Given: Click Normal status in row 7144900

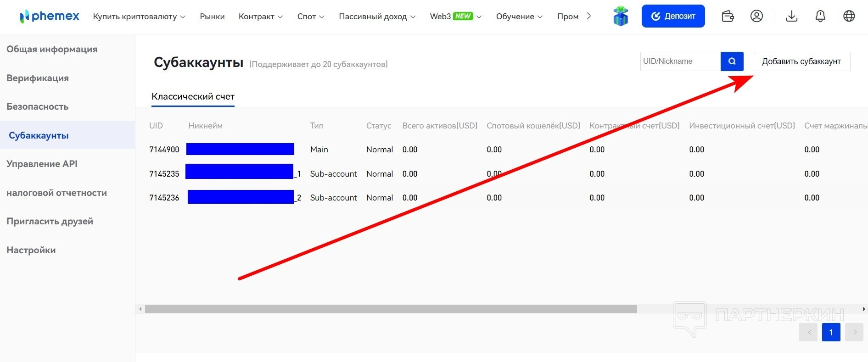Looking at the screenshot, I should point(380,150).
